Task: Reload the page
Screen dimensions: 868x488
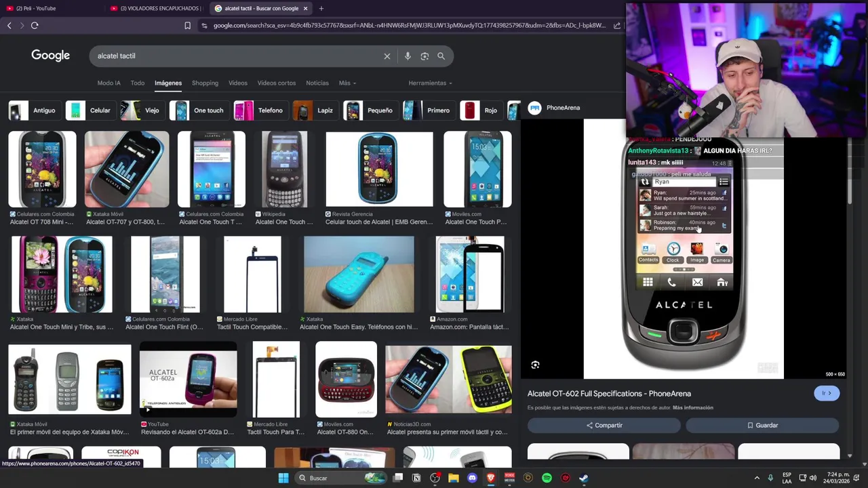Action: (35, 26)
